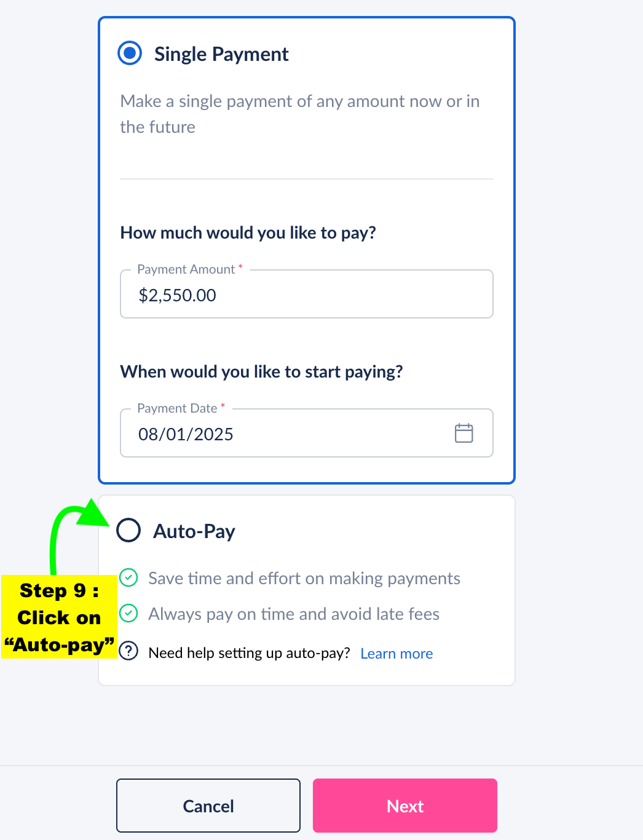Viewport: 643px width, 840px height.
Task: Click 'How much would you like to pay?' heading
Action: tap(248, 233)
